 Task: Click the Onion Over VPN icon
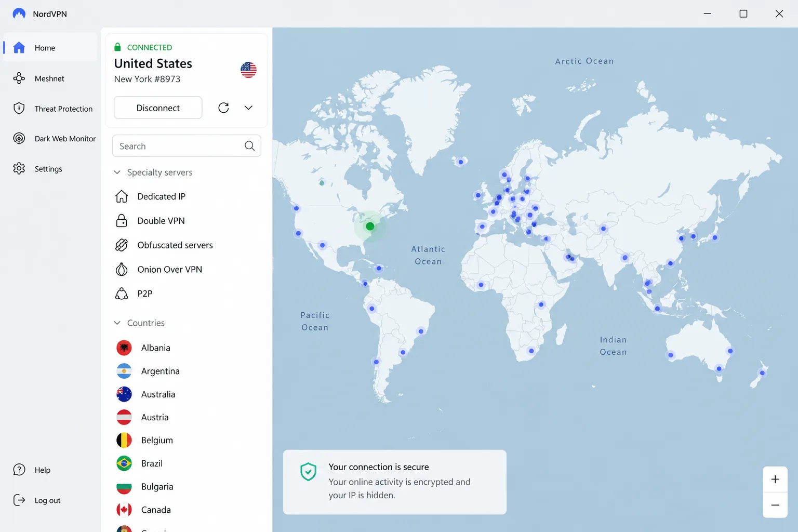coord(122,270)
